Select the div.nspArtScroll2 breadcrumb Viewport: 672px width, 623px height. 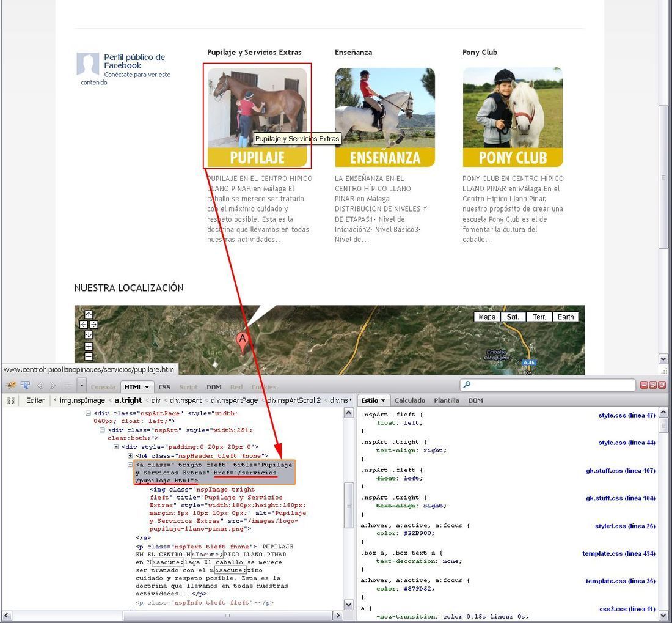pyautogui.click(x=294, y=400)
